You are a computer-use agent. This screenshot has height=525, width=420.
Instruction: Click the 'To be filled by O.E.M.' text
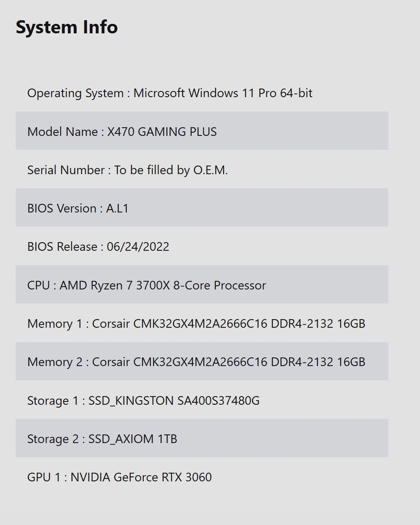[171, 170]
